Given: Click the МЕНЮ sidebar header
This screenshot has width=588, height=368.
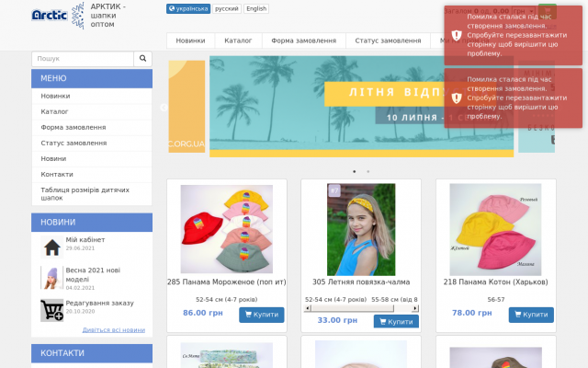Looking at the screenshot, I should pos(92,78).
